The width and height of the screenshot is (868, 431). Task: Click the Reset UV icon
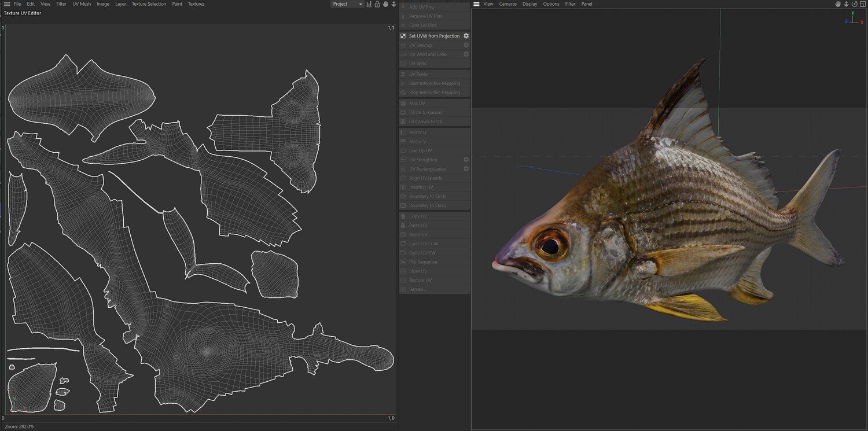point(403,234)
